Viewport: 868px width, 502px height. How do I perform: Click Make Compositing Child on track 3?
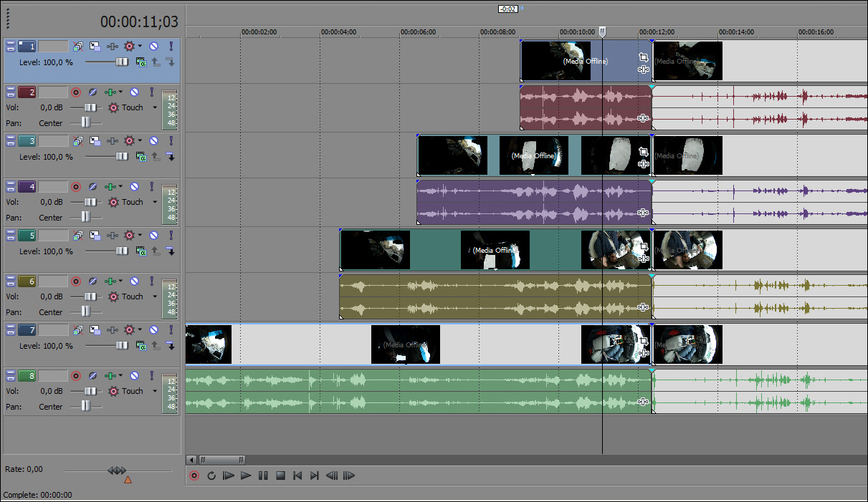(x=171, y=157)
